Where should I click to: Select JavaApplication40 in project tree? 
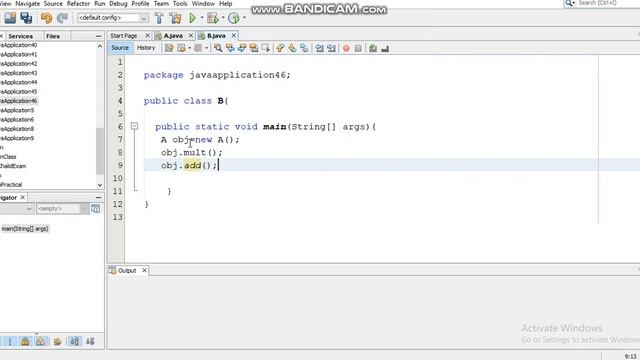18,45
